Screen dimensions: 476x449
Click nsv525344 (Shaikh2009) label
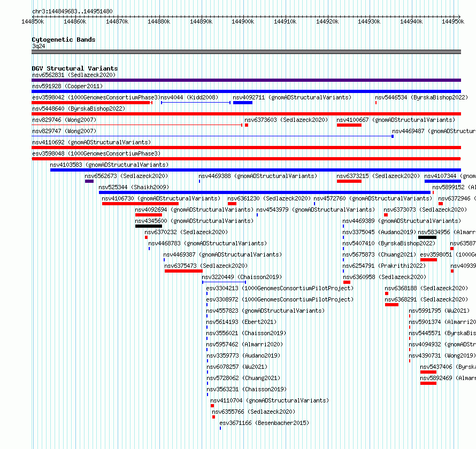[134, 187]
